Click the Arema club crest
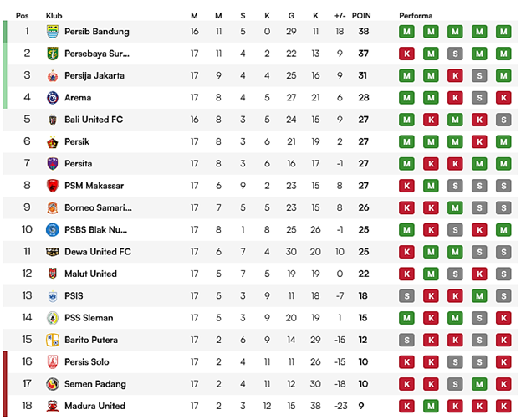Image resolution: width=526 pixels, height=420 pixels. pos(52,98)
